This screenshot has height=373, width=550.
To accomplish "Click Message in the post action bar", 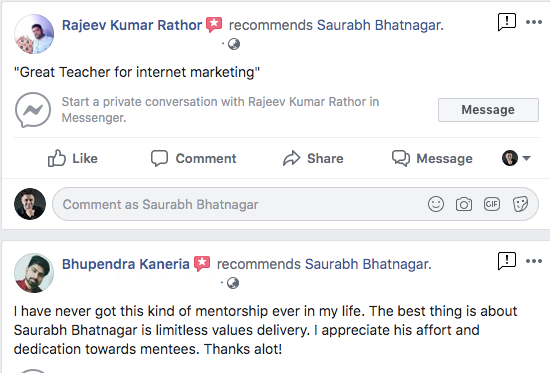I will pyautogui.click(x=432, y=158).
